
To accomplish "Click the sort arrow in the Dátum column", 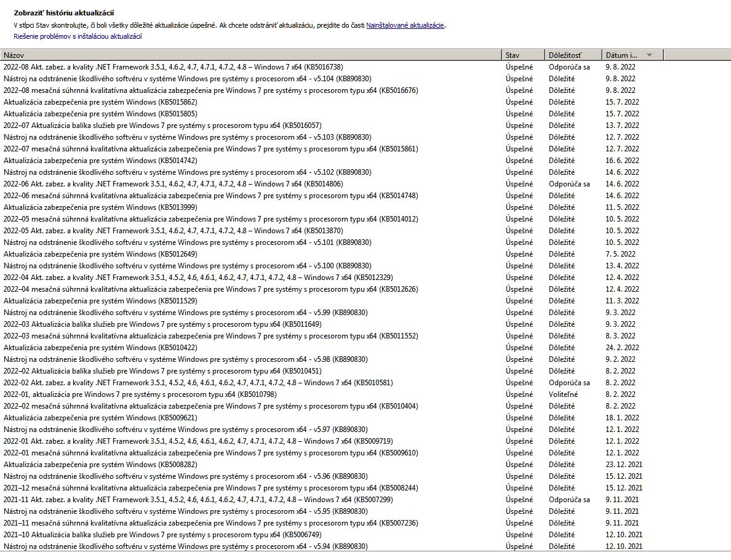I will 649,55.
